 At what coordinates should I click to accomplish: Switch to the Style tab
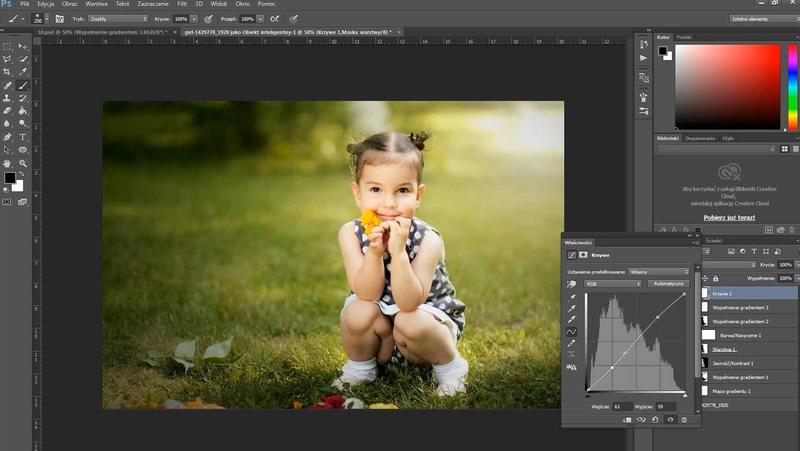[729, 138]
